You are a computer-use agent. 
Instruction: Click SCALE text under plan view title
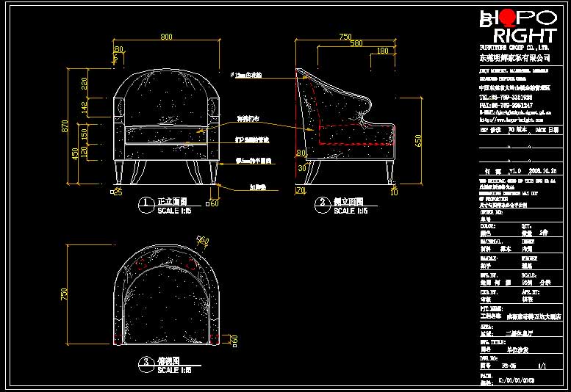coord(174,370)
